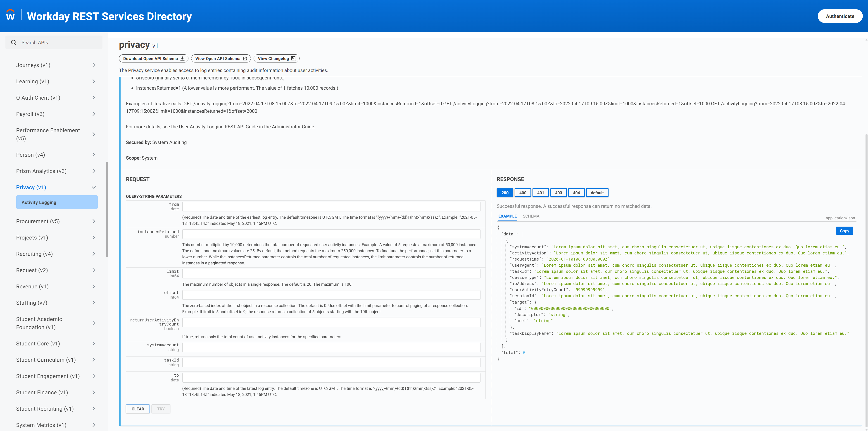
Task: Select the 401 response code tab
Action: 540,193
